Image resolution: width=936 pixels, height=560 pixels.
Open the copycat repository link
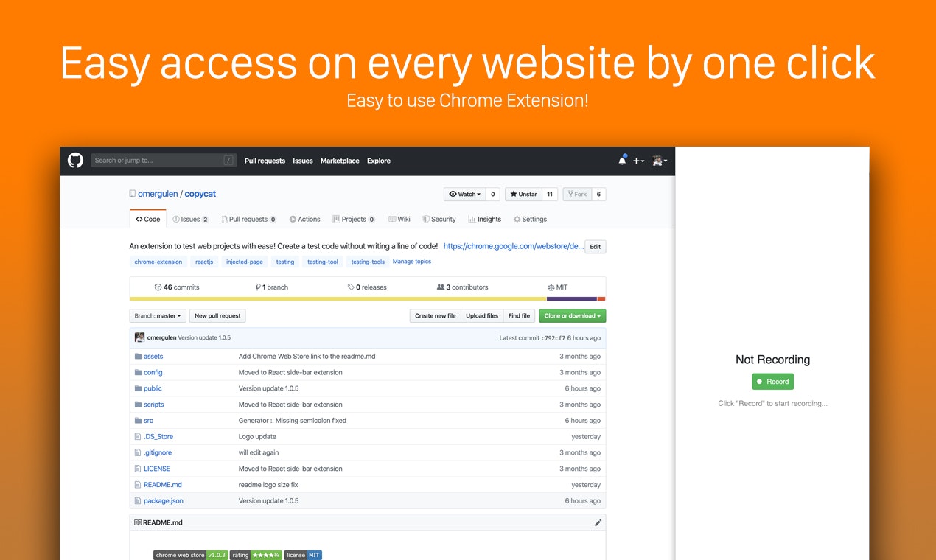pyautogui.click(x=200, y=194)
